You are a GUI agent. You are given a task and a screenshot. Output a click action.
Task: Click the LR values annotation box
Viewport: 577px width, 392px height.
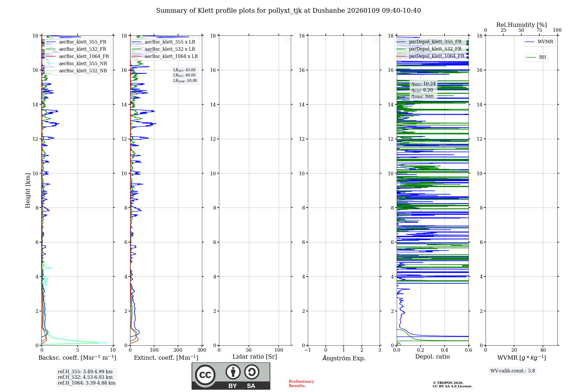click(185, 75)
